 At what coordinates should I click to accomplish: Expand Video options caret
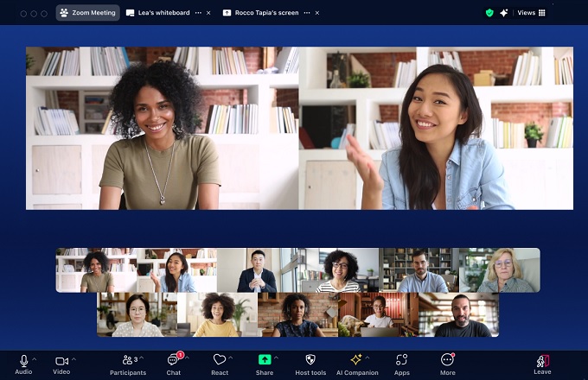(73, 359)
